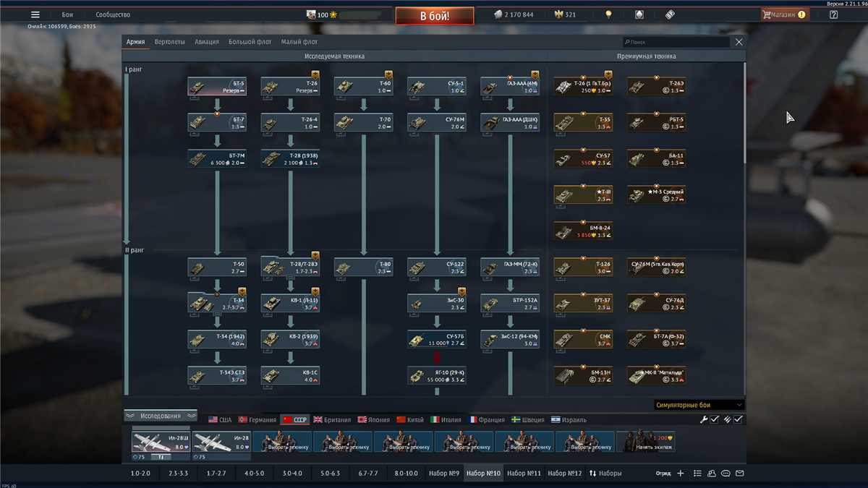Screen dimensions: 868x488
Task: Select the 8.0-10.0 preset
Action: pos(406,474)
